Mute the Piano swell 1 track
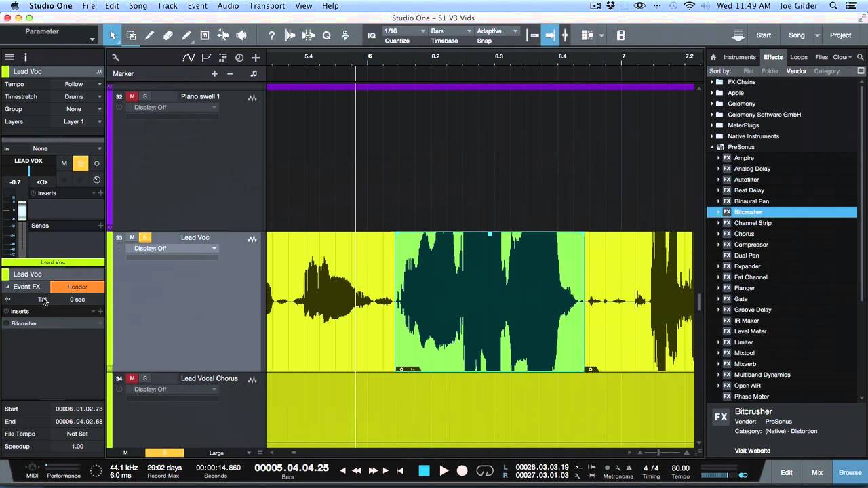Viewport: 868px width, 488px height. [132, 96]
